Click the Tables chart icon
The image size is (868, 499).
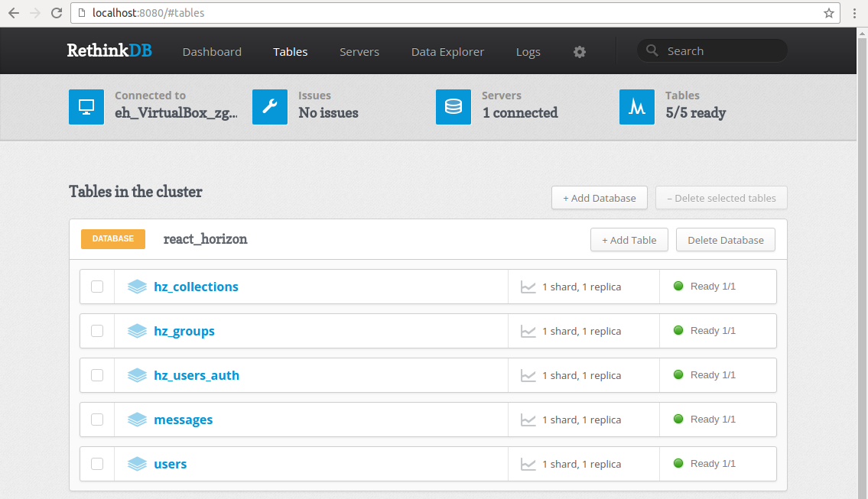point(636,107)
